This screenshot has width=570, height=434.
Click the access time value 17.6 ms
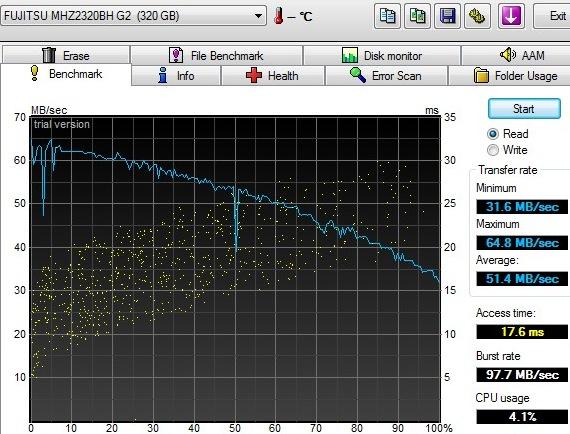coord(522,332)
